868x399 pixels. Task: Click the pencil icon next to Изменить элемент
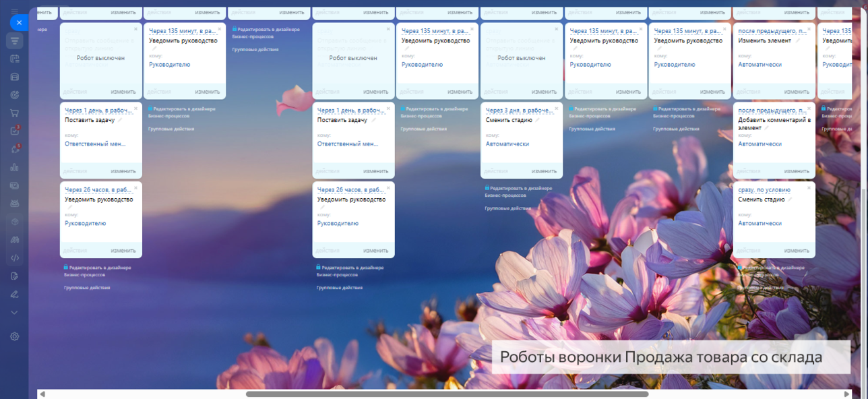(x=798, y=40)
